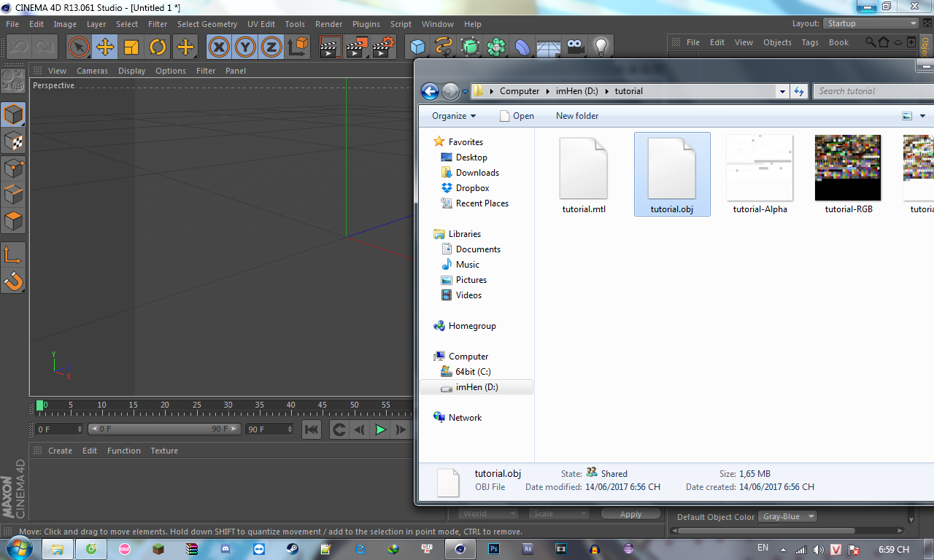Toggle X axis lock
Screen dimensions: 934x560
point(219,47)
